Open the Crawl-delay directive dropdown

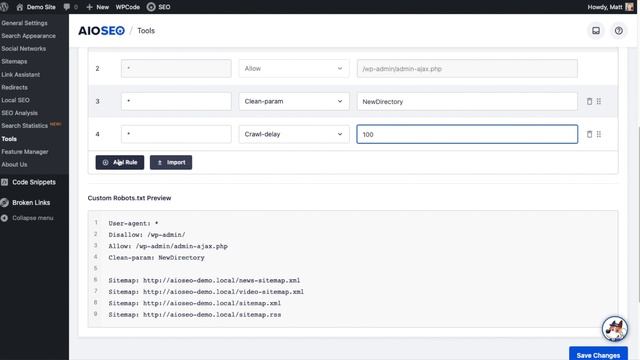[294, 134]
